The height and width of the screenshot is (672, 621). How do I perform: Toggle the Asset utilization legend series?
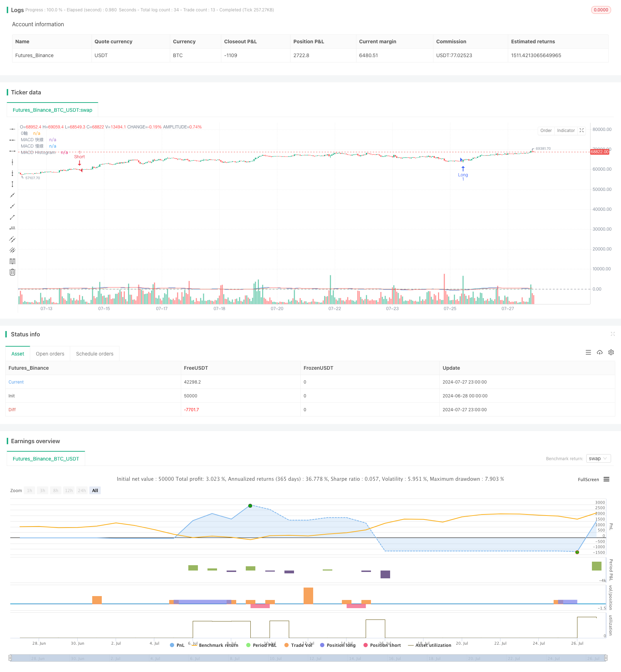click(430, 645)
